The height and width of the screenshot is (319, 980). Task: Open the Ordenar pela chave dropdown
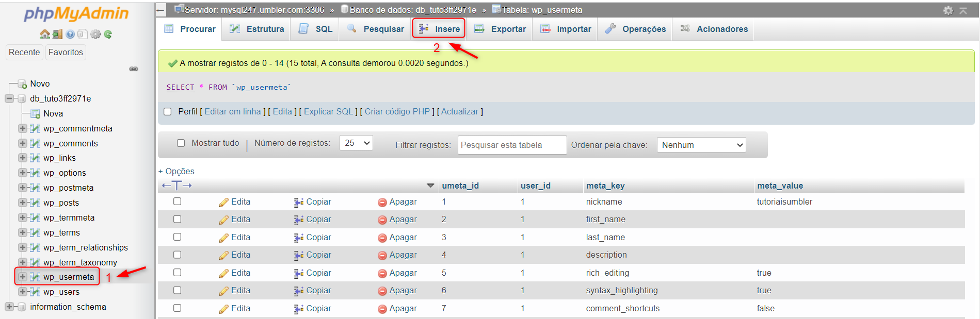(x=701, y=145)
